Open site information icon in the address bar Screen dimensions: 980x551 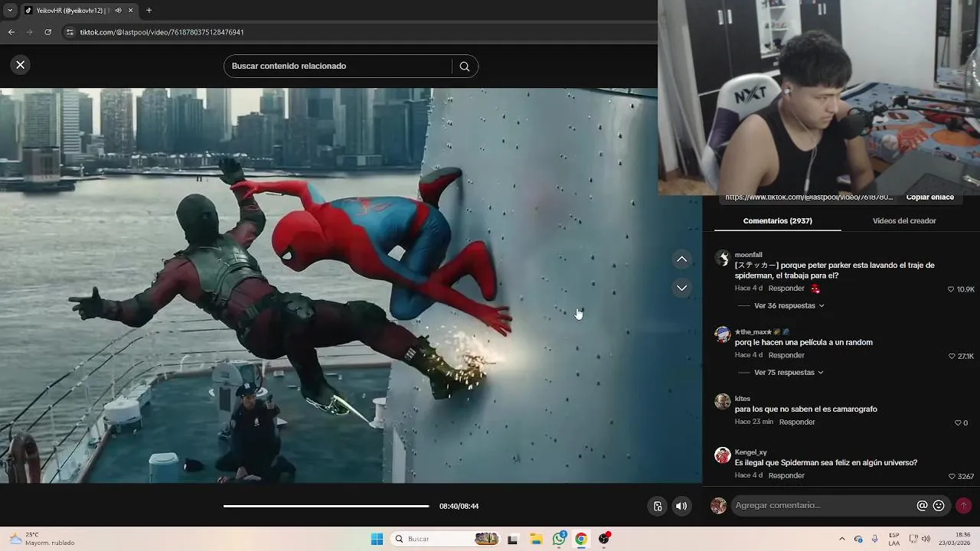[x=70, y=32]
